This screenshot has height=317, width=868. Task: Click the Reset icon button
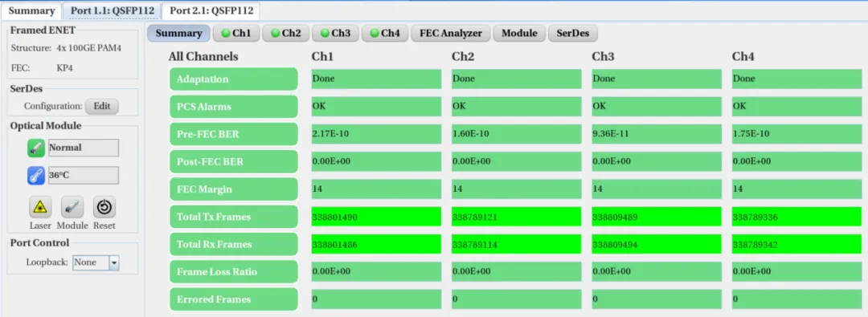(104, 208)
